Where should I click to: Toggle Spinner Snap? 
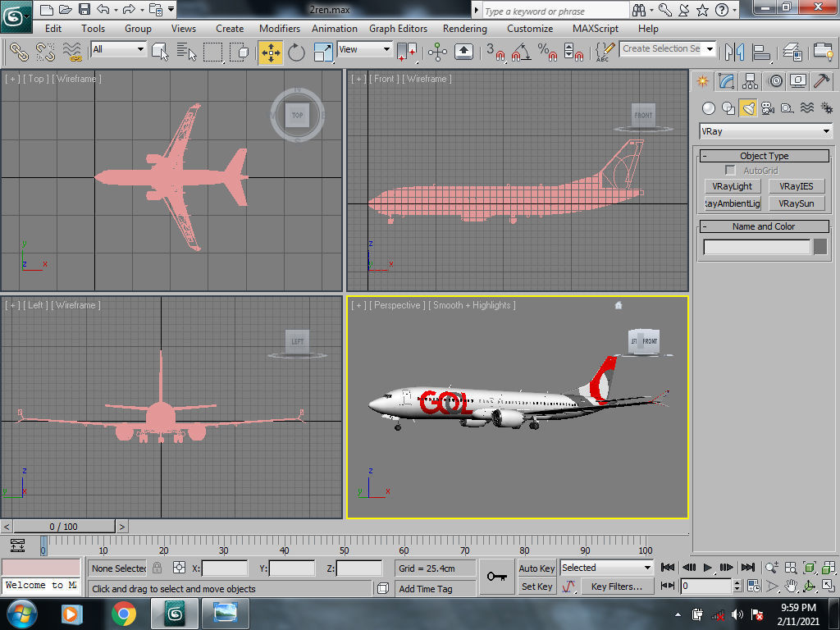pyautogui.click(x=573, y=52)
